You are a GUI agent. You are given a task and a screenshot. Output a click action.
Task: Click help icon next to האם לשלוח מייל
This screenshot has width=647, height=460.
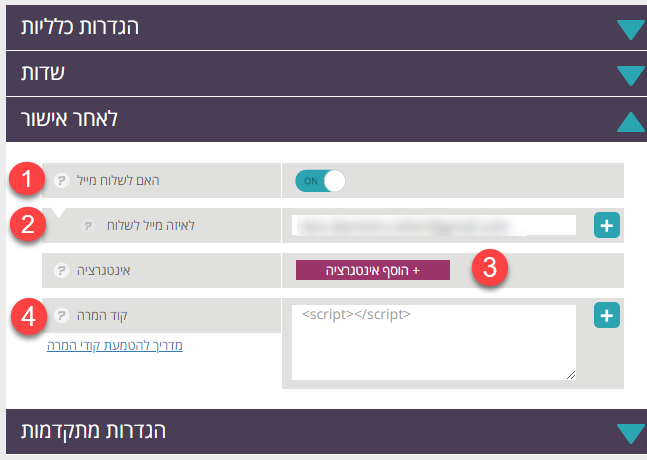(x=61, y=180)
